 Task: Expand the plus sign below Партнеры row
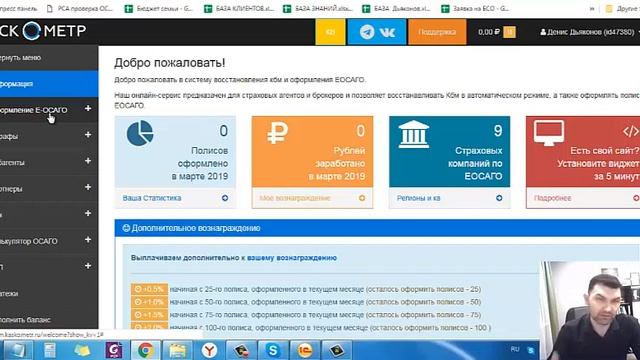tap(88, 213)
